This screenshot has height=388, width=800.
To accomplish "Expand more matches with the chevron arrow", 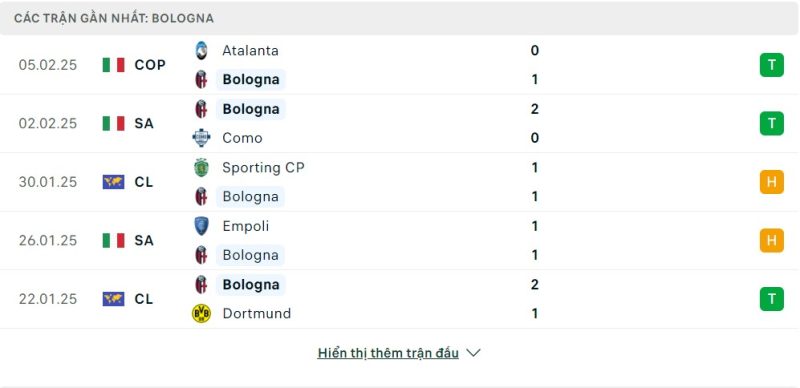I will click(x=473, y=353).
